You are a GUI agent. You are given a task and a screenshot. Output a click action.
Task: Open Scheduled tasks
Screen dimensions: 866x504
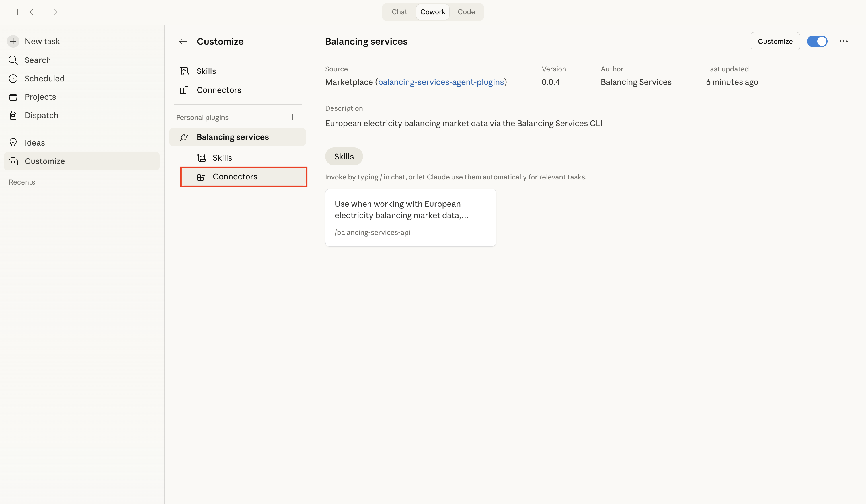click(44, 78)
